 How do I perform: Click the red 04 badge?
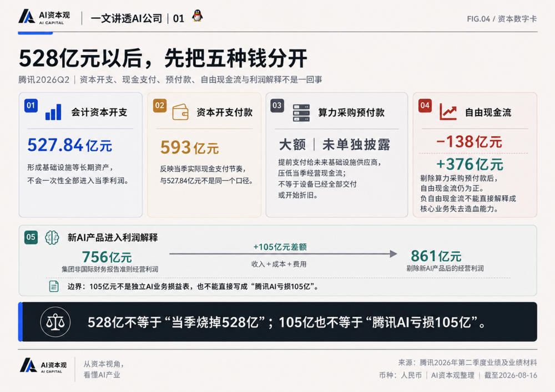coord(425,105)
